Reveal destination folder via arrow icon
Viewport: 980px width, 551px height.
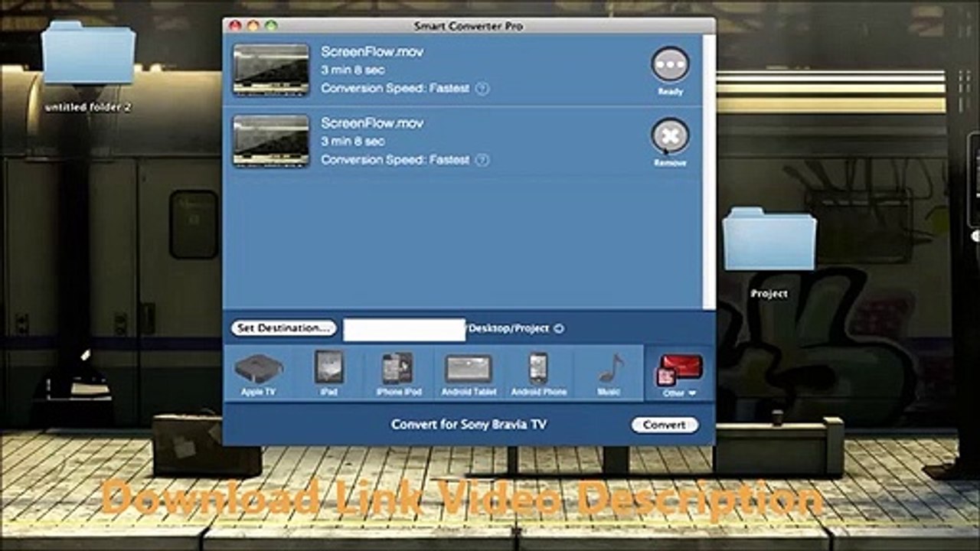click(x=559, y=328)
